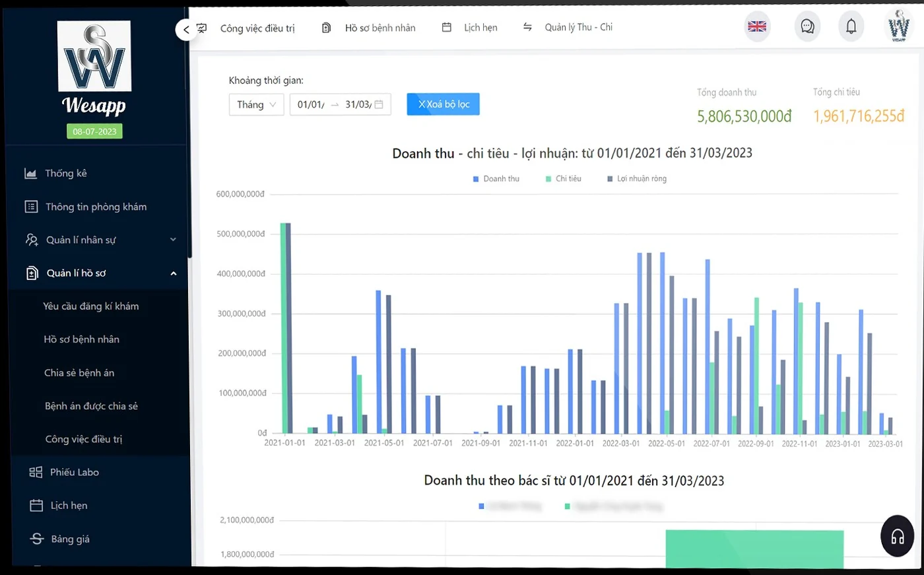The height and width of the screenshot is (575, 924).
Task: Click the calendar icon in the date range field
Action: point(379,104)
